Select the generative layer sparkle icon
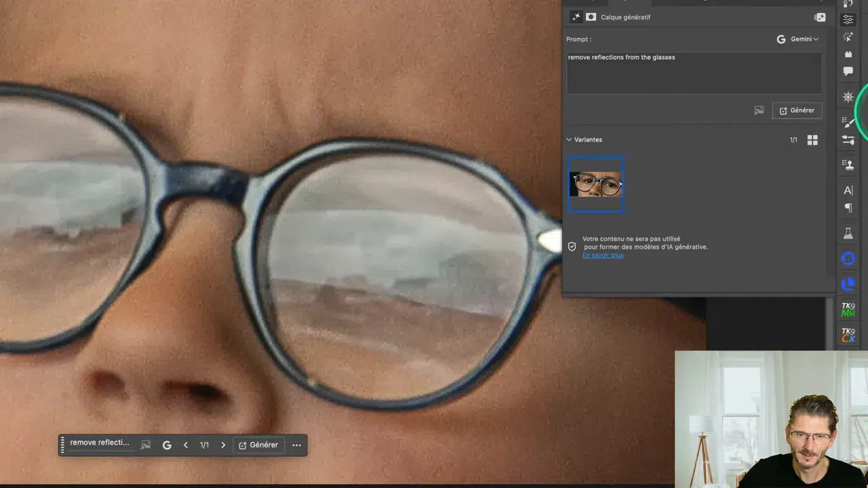Screen dimensions: 868x488 576,17
